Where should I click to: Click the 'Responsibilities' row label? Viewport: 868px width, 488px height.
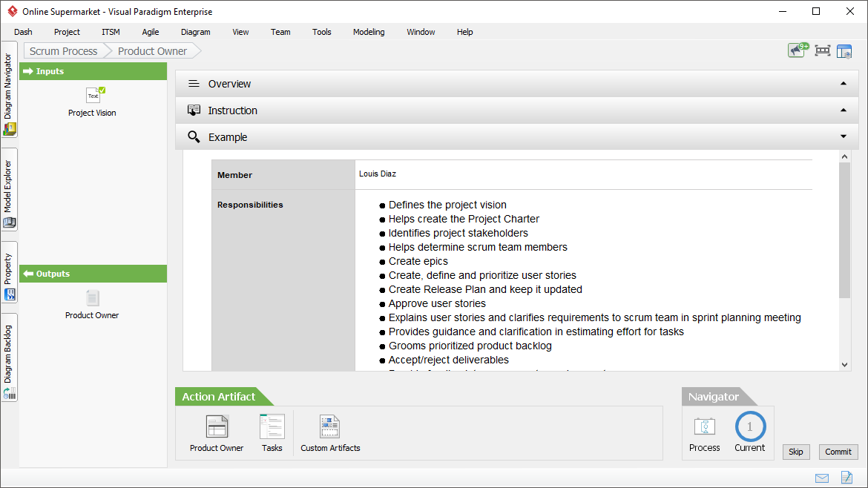click(x=250, y=205)
